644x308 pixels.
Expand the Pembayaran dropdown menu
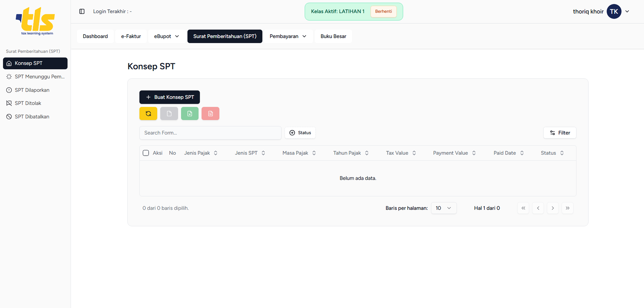click(288, 36)
